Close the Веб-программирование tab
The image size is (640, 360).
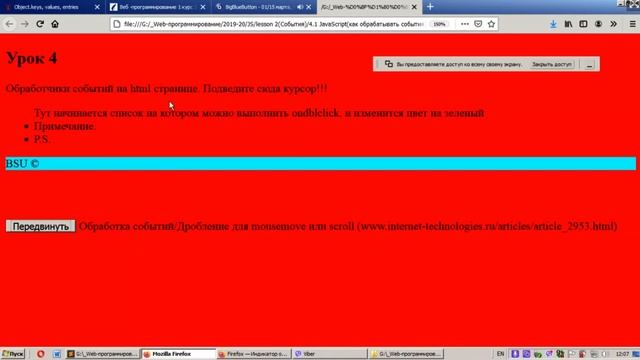coord(203,7)
